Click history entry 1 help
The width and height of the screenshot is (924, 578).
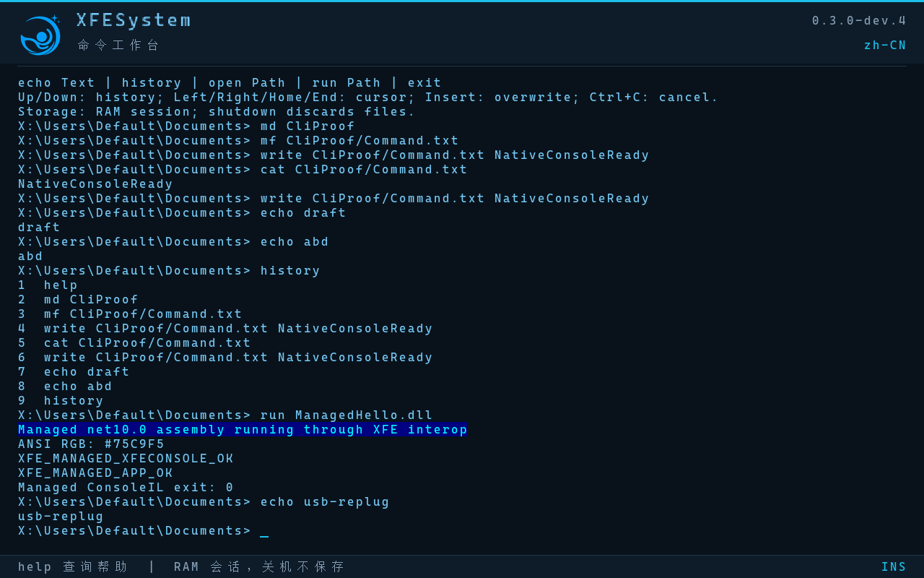click(48, 285)
